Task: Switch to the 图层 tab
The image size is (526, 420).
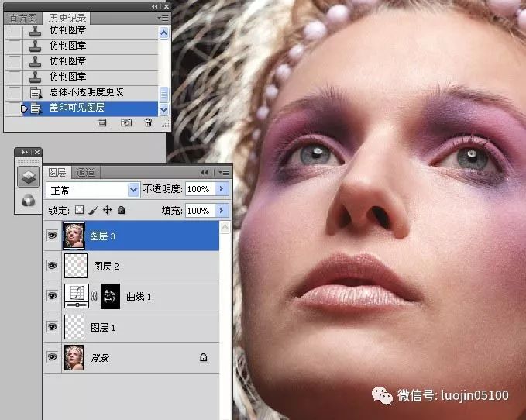Action: tap(57, 173)
